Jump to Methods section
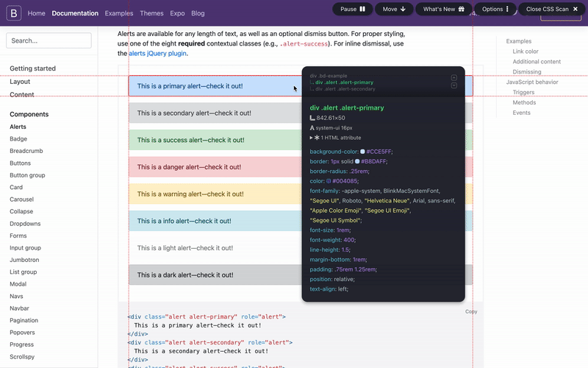The width and height of the screenshot is (588, 368). pyautogui.click(x=524, y=102)
